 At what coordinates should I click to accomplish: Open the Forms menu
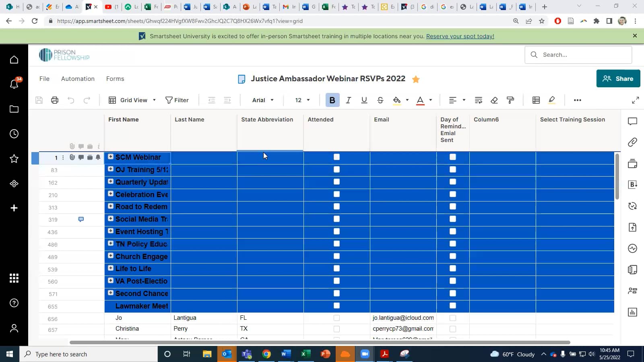point(115,78)
